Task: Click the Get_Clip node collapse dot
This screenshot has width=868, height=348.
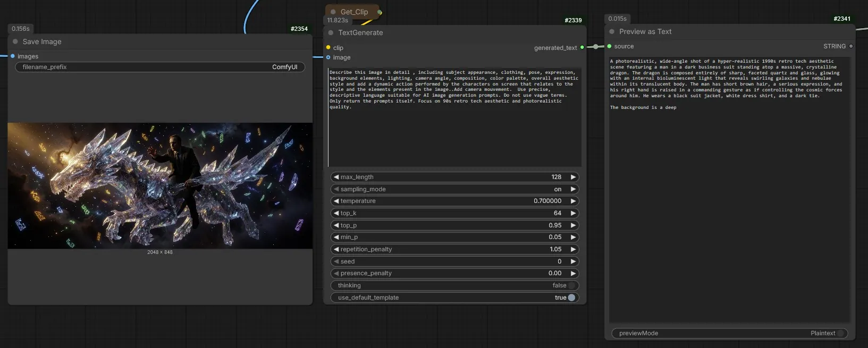Action: tap(333, 12)
